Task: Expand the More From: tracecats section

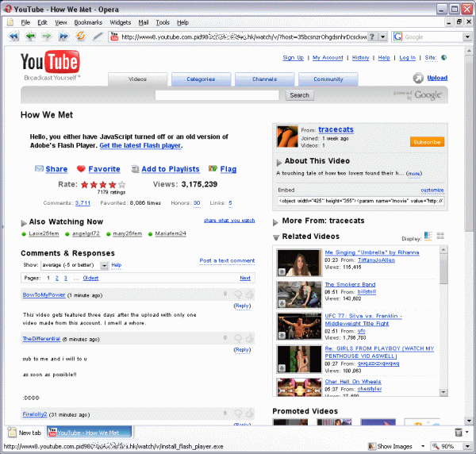Action: [275, 222]
